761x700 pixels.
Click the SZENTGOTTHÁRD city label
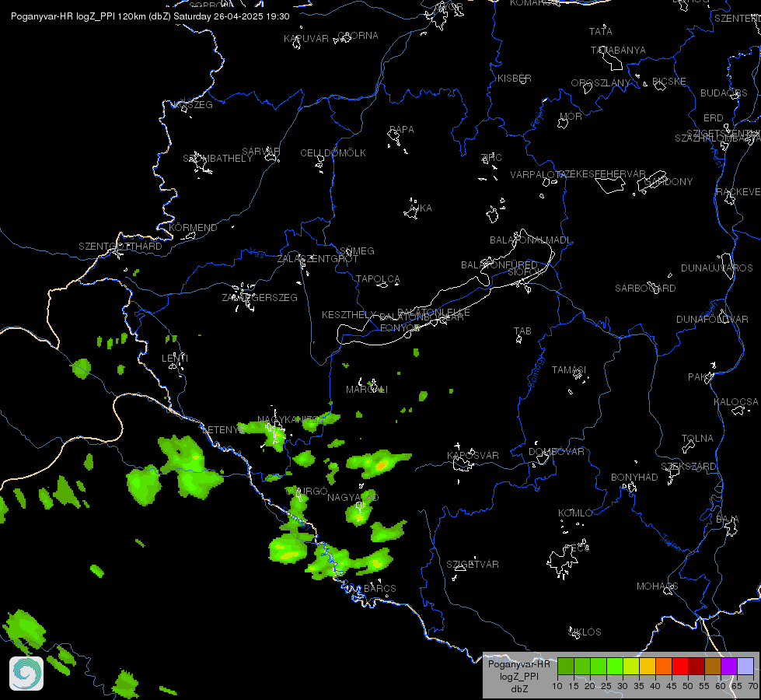[120, 246]
